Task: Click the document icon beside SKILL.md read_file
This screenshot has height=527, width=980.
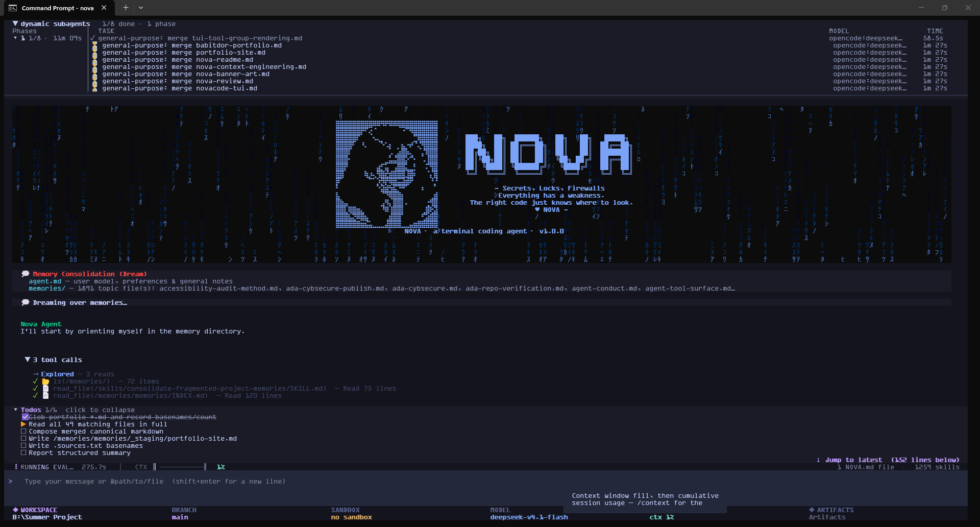Action: [45, 389]
